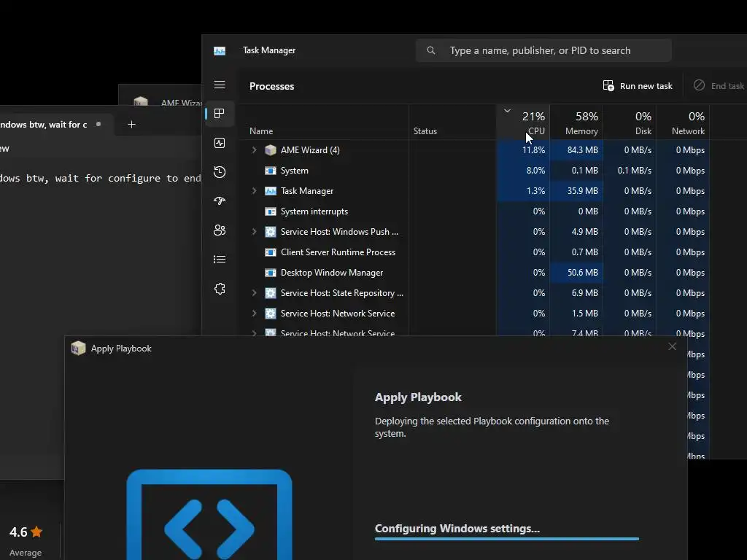Click the unsaved changes dot on Notepad tab
The image size is (747, 560).
[x=98, y=124]
